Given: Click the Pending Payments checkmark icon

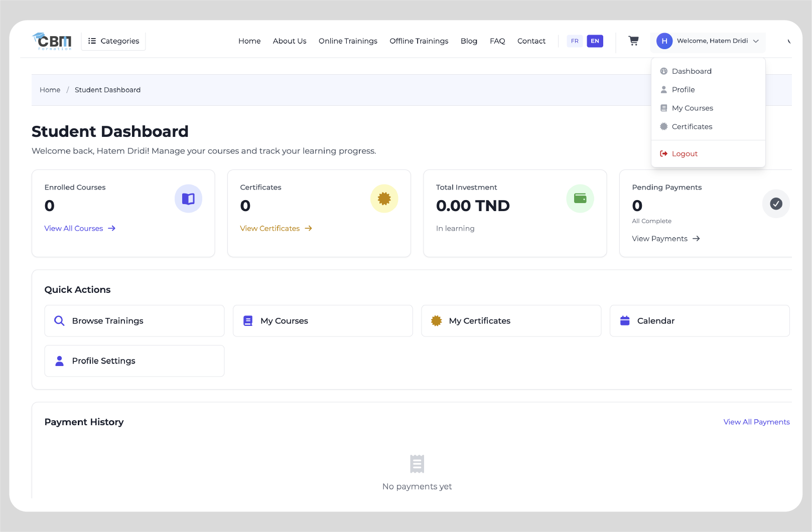Looking at the screenshot, I should [x=776, y=204].
